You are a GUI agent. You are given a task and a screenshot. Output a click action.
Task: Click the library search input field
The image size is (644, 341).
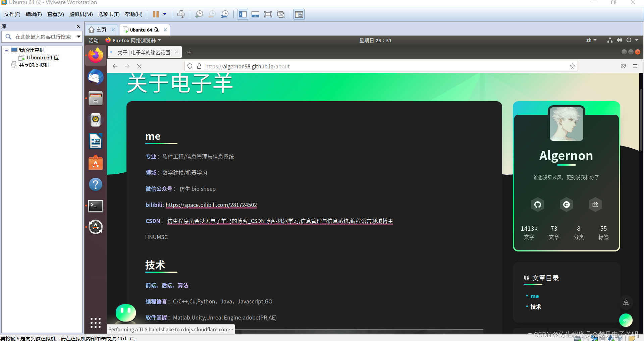[43, 37]
